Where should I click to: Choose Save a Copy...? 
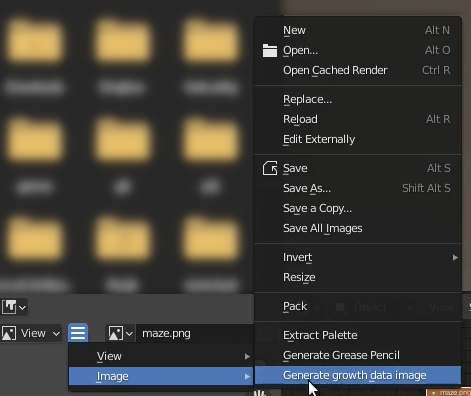coord(358,208)
